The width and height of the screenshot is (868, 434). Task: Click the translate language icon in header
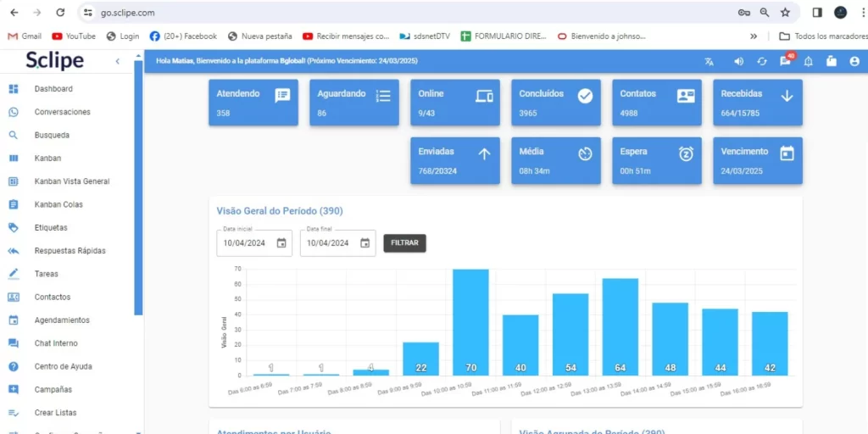click(x=709, y=61)
